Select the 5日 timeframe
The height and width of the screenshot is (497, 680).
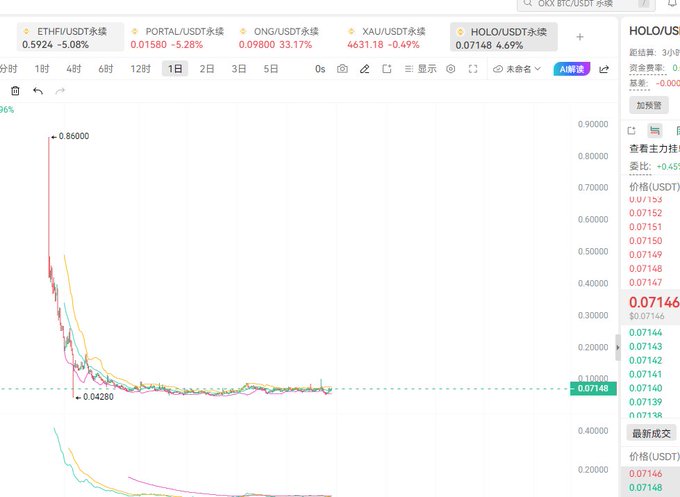click(x=271, y=69)
